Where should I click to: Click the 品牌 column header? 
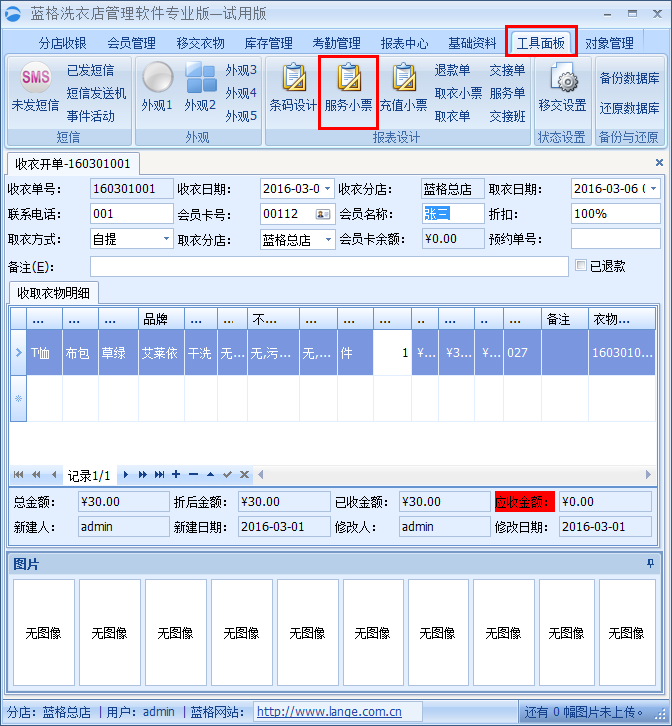(162, 319)
